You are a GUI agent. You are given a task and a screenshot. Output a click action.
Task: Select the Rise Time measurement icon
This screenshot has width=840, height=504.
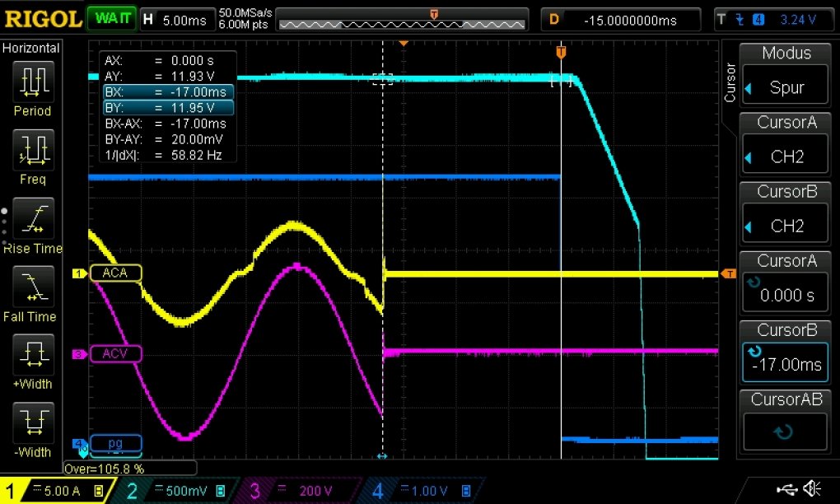[x=33, y=218]
